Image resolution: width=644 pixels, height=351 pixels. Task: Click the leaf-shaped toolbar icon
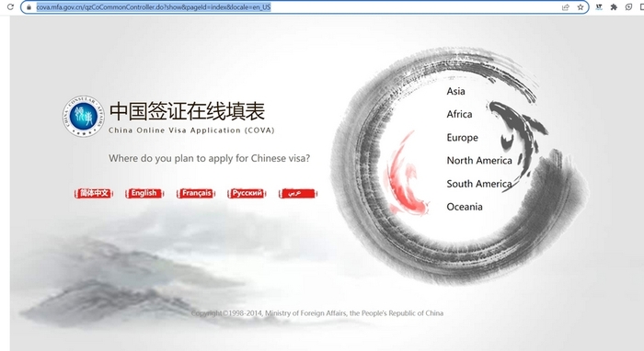pos(628,7)
